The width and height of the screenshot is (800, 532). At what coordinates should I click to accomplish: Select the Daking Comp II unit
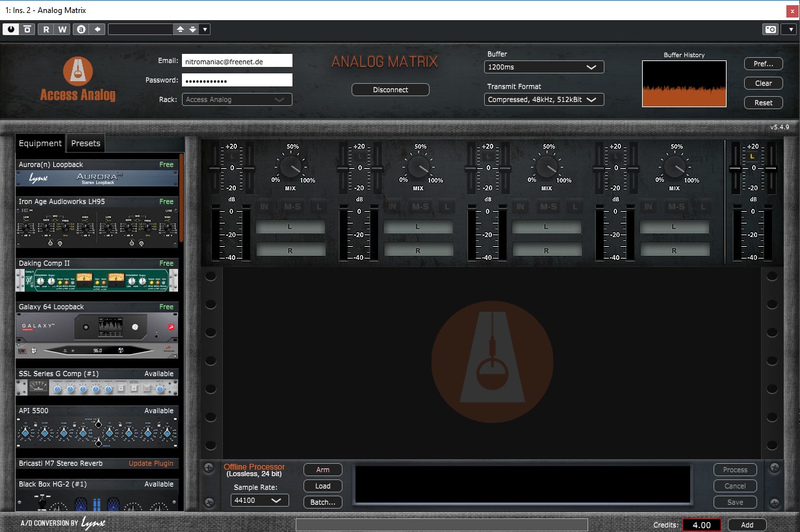click(x=97, y=275)
